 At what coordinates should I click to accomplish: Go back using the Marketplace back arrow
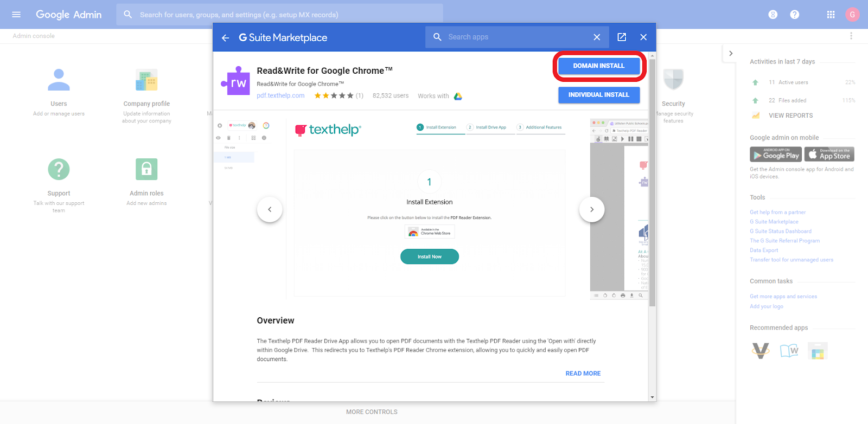tap(226, 37)
